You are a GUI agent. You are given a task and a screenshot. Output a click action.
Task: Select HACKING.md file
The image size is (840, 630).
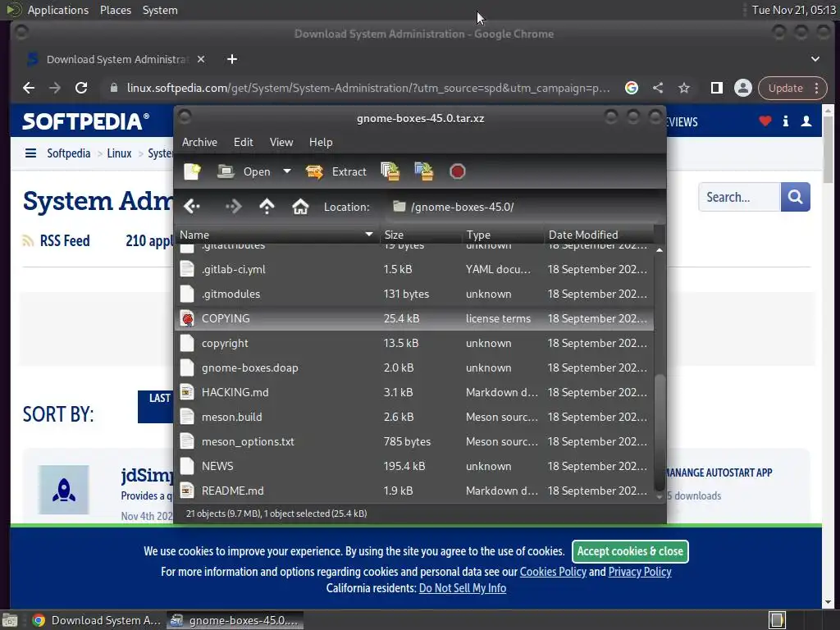click(414, 393)
